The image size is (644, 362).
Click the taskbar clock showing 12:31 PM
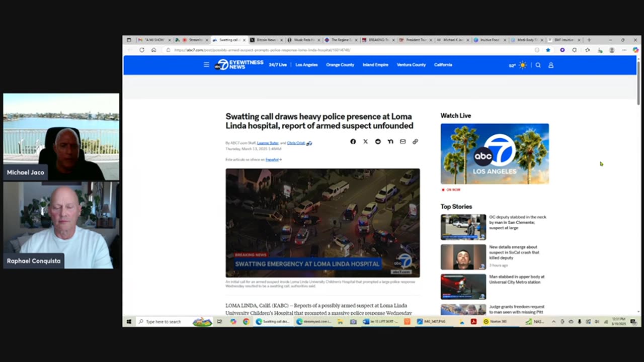pos(619,322)
